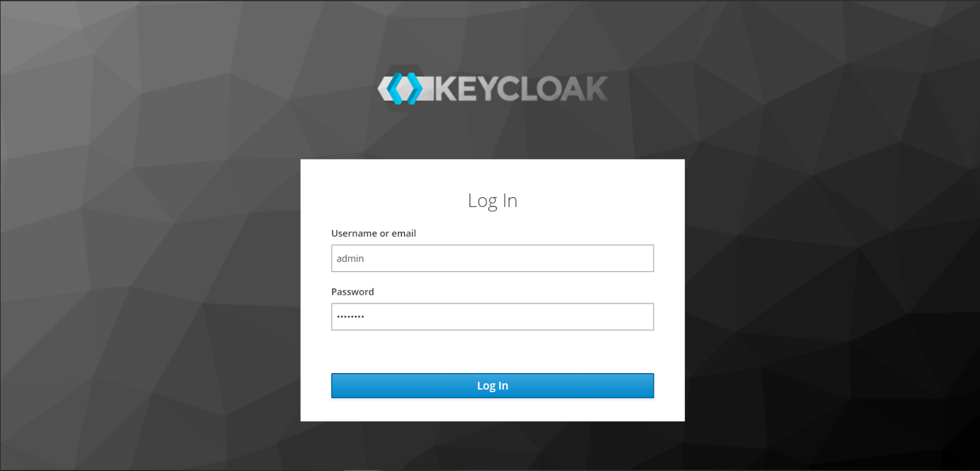Click the "Password" field label
Screen dimensions: 980x471
point(353,292)
